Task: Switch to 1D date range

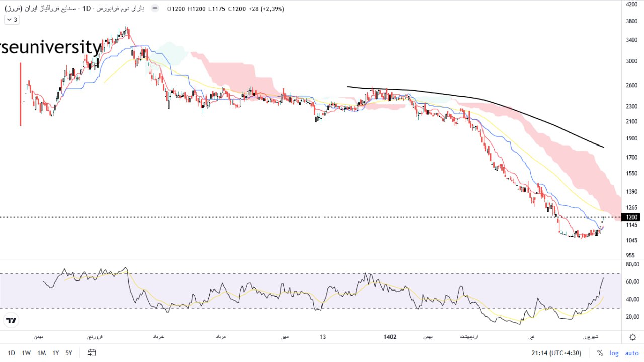Action: [x=11, y=353]
